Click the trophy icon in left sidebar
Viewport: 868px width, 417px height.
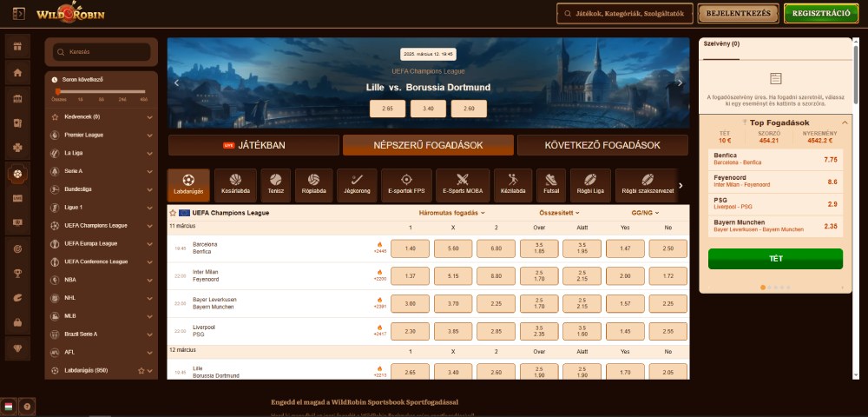(x=16, y=273)
